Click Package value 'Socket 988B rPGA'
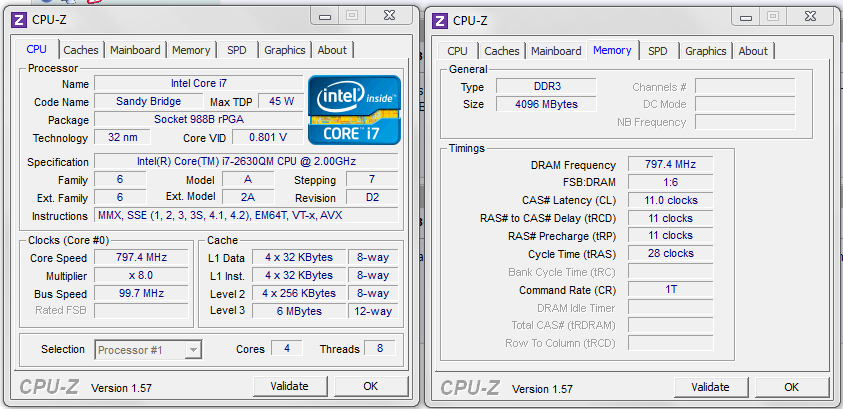 coord(198,119)
